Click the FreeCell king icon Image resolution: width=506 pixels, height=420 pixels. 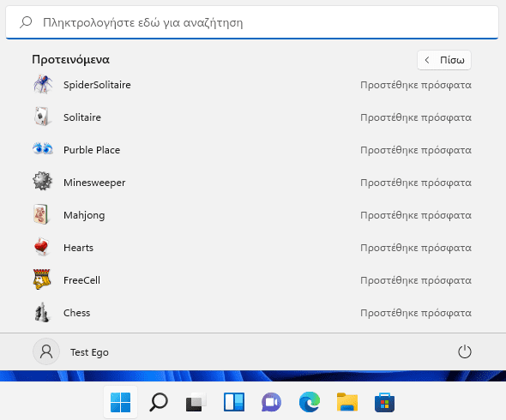pyautogui.click(x=42, y=279)
